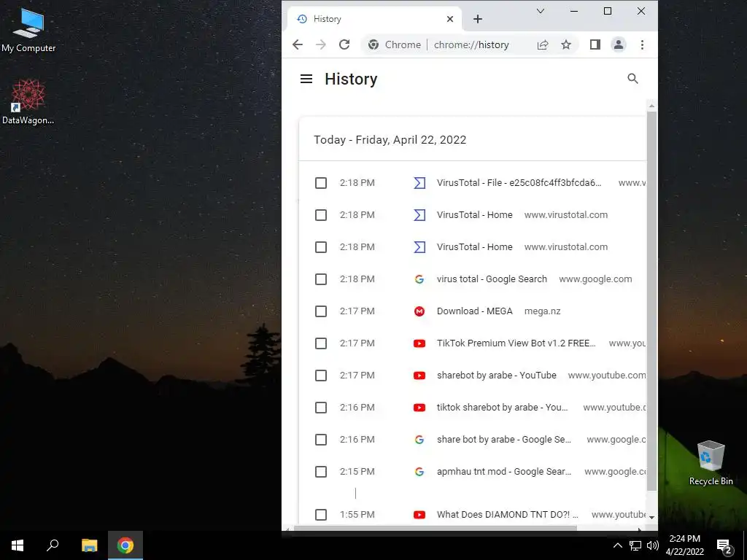The width and height of the screenshot is (747, 560).
Task: Open taskbar search magnifier
Action: point(53,545)
